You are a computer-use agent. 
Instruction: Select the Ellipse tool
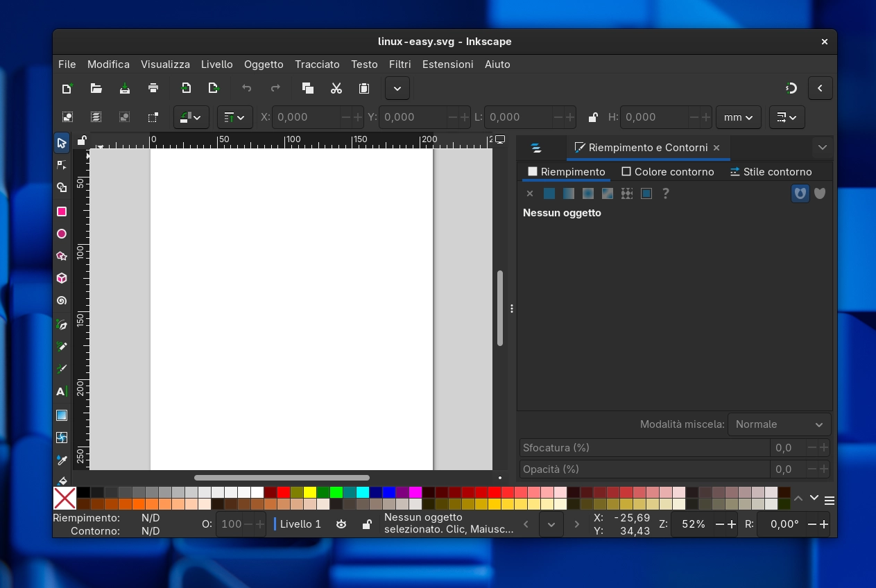click(61, 234)
